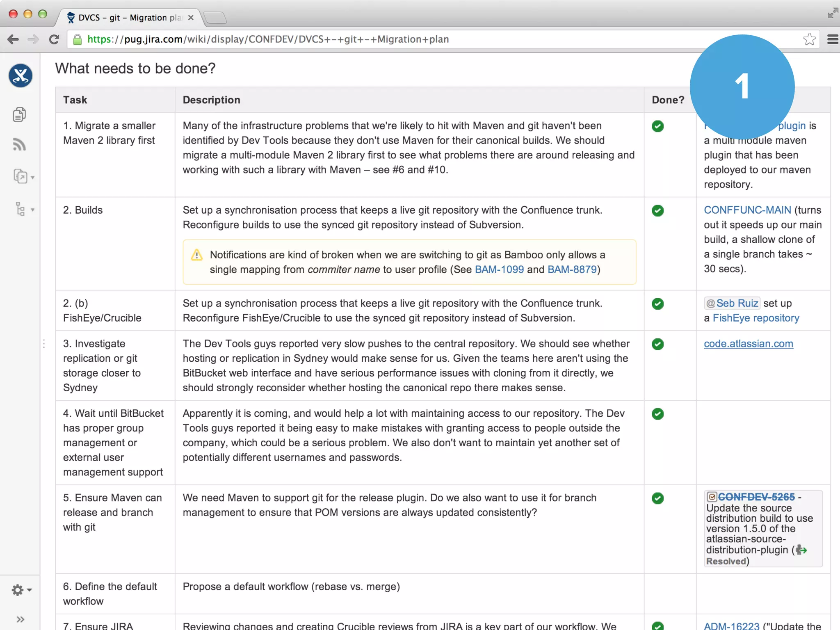Click green checkmark for Builds task
840x630 pixels.
click(657, 210)
